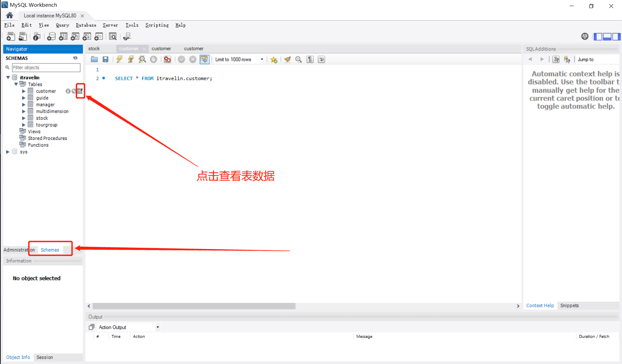Create a new SQL tab for queries
622x364 pixels.
(11, 36)
